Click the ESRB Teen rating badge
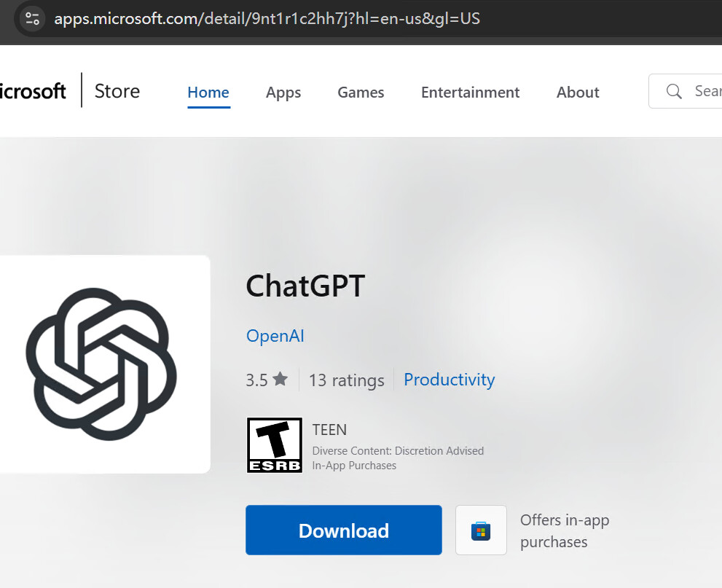The height and width of the screenshot is (588, 722). pyautogui.click(x=275, y=445)
